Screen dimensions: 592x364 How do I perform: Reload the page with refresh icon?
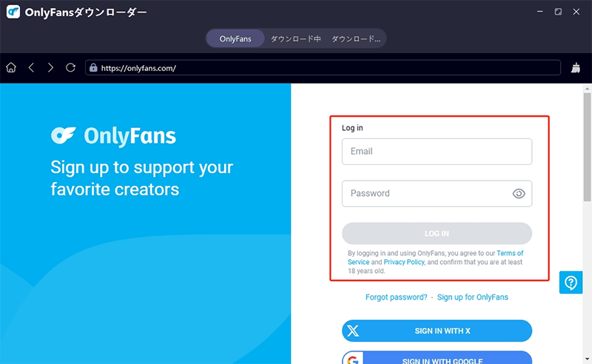(71, 68)
